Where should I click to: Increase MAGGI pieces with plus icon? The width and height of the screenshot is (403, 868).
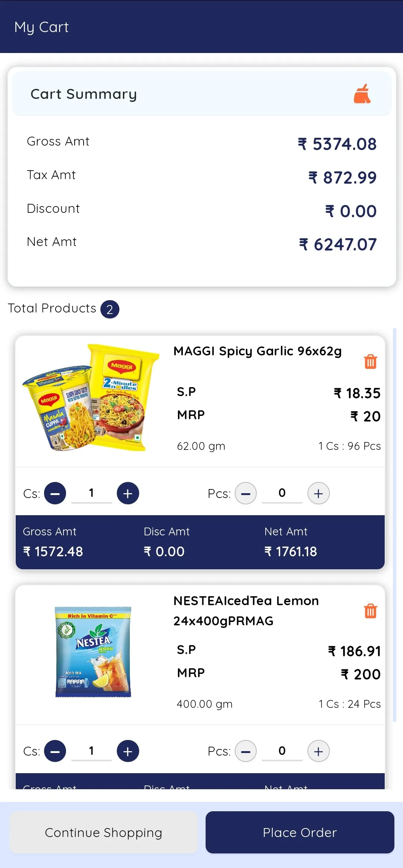[x=318, y=493]
